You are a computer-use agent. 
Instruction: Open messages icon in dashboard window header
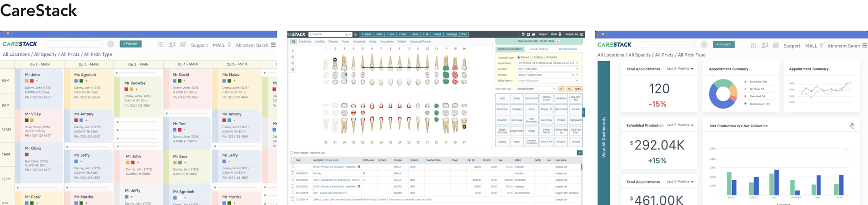776,45
